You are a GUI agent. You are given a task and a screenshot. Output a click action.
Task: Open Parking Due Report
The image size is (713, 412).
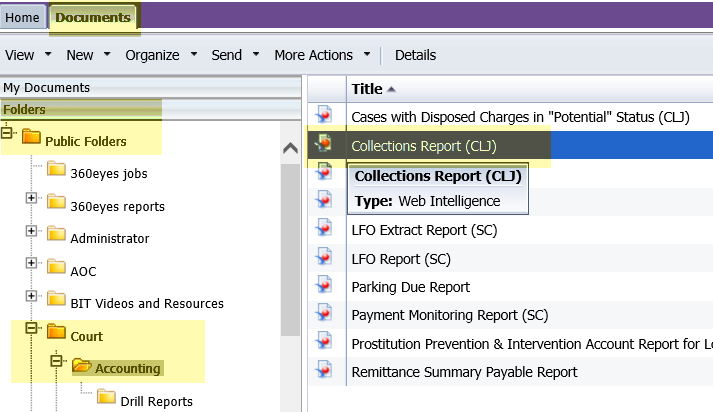(411, 287)
